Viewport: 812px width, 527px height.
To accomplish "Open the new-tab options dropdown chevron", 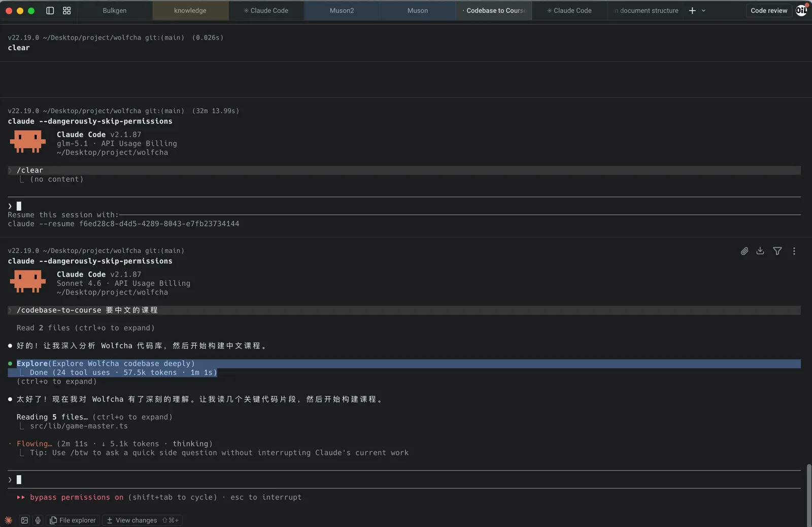I will tap(703, 10).
